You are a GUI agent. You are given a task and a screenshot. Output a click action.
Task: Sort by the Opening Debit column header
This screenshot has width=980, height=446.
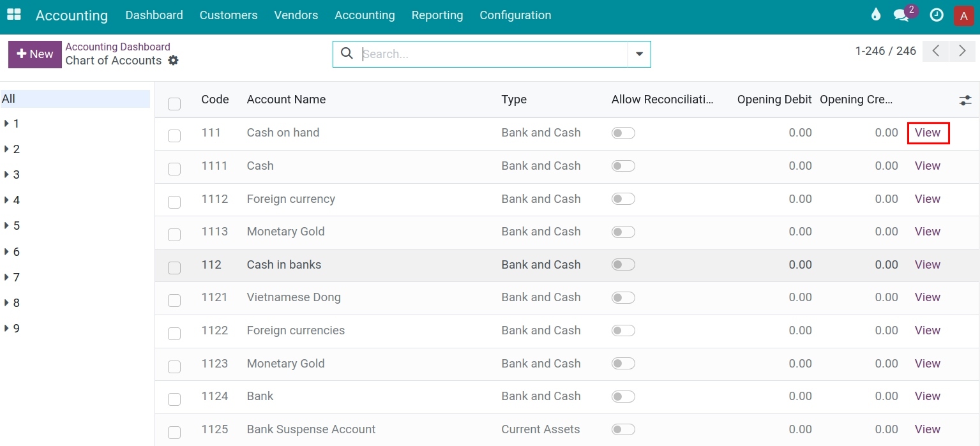pos(774,100)
